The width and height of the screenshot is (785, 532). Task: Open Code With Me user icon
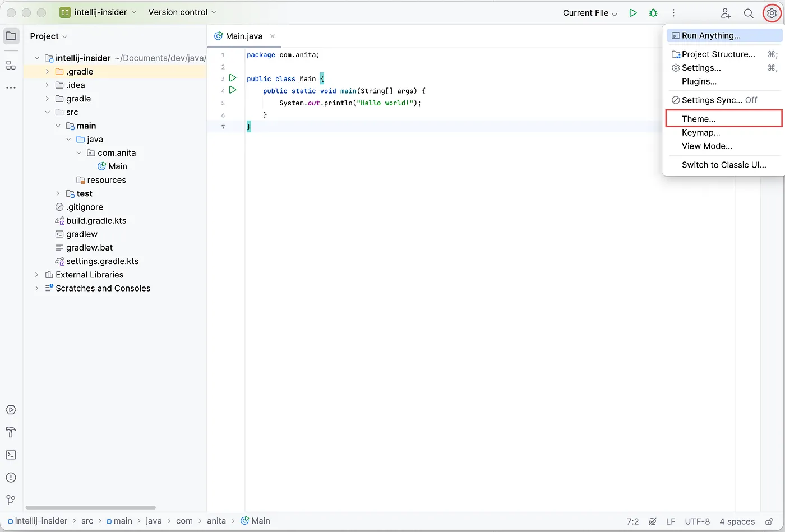tap(726, 13)
